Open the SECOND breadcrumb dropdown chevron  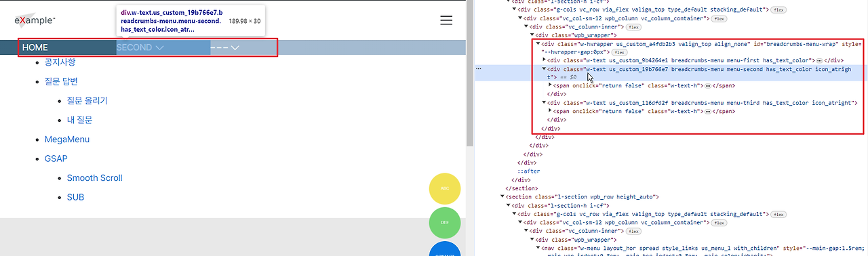[x=159, y=48]
